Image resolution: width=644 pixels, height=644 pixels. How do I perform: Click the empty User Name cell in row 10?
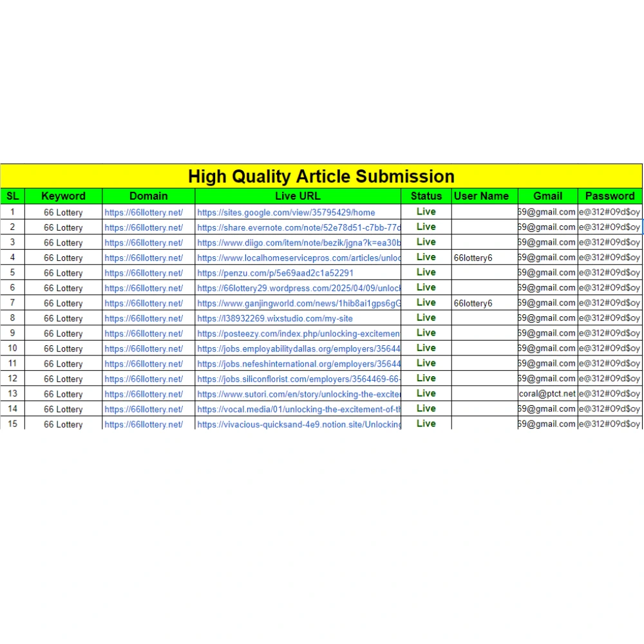tap(485, 348)
